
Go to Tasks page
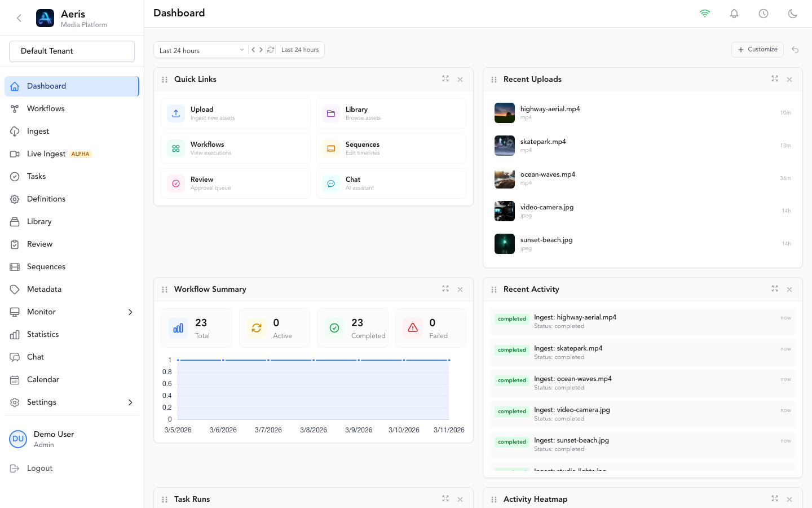(x=72, y=177)
